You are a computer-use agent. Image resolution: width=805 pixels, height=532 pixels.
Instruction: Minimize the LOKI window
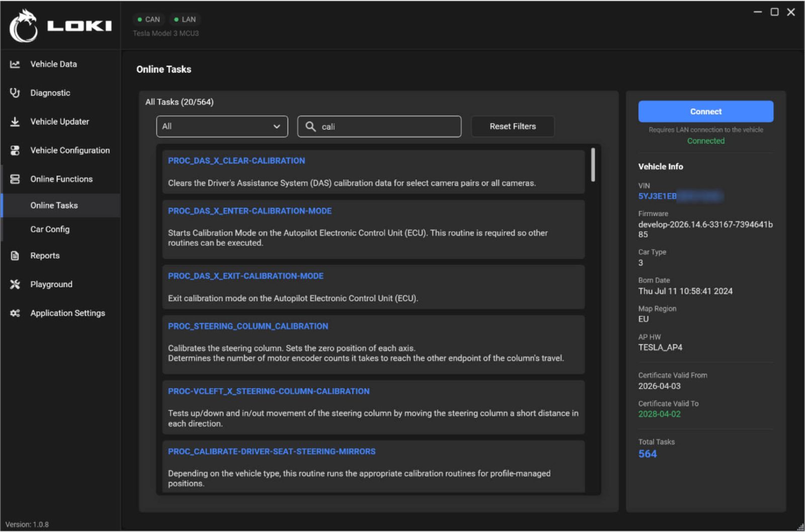758,12
